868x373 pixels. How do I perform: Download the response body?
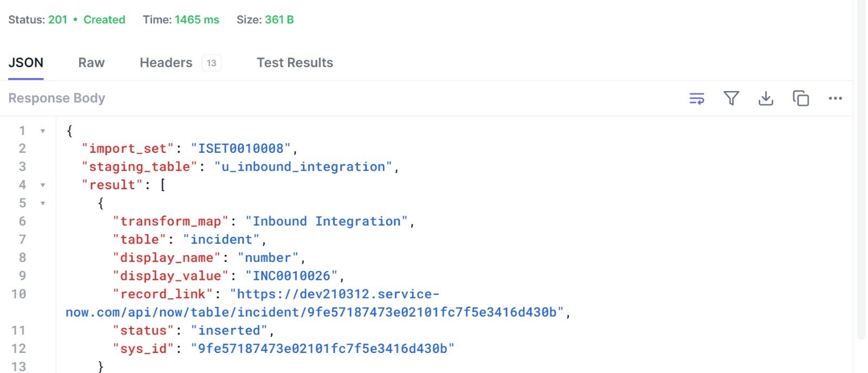[765, 99]
